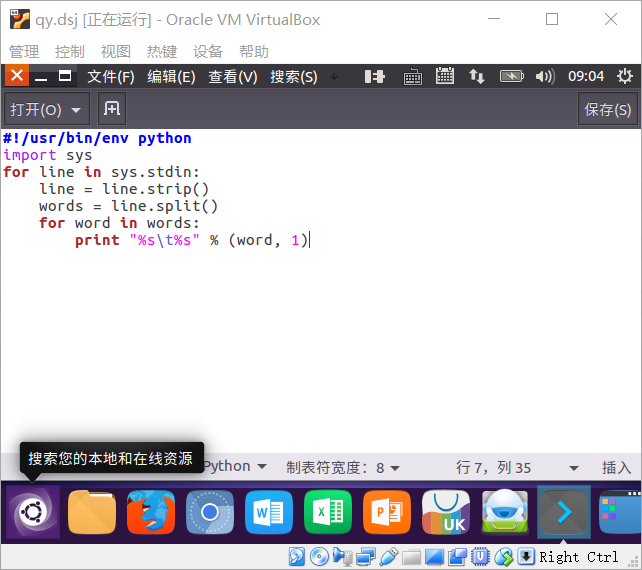This screenshot has width=642, height=570.
Task: Click the VirtualBox optical disc status icon
Action: tap(319, 557)
